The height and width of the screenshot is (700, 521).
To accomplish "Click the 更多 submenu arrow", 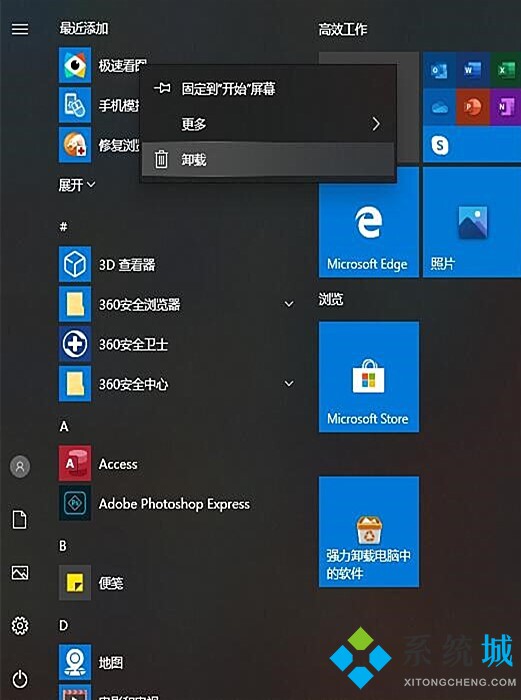I will (x=376, y=124).
